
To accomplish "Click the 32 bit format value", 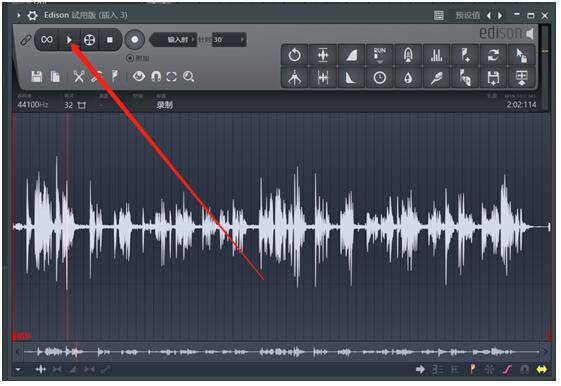I will tap(68, 105).
